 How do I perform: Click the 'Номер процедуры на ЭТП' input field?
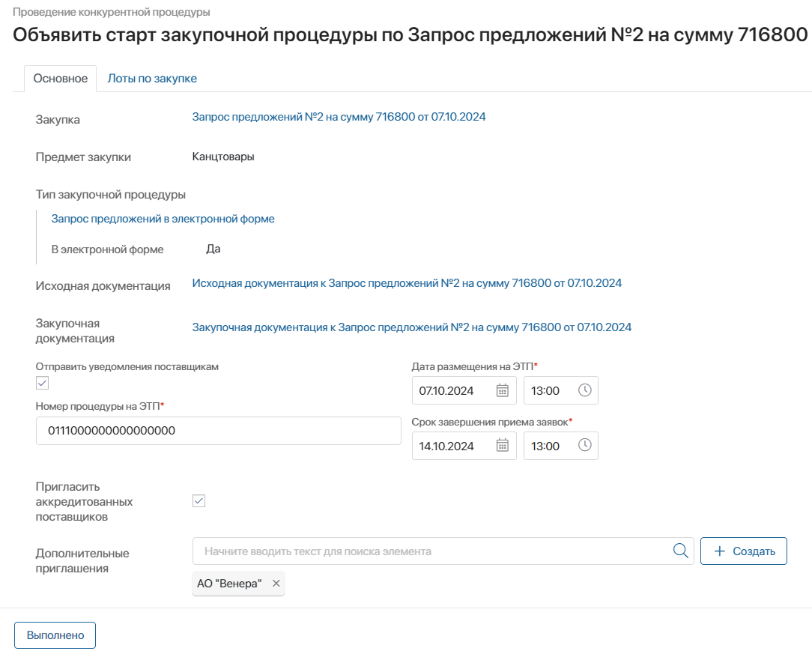[218, 431]
